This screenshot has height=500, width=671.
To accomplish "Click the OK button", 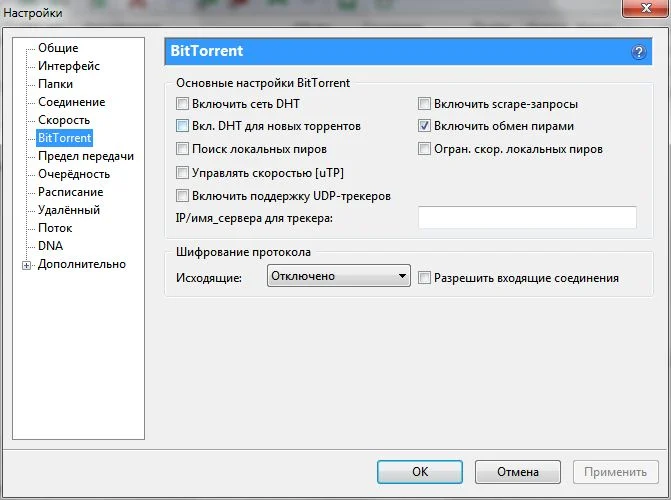I will click(x=420, y=472).
